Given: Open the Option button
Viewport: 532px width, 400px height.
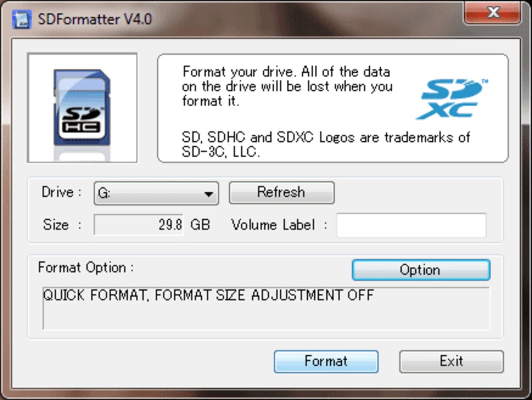Looking at the screenshot, I should pos(421,270).
